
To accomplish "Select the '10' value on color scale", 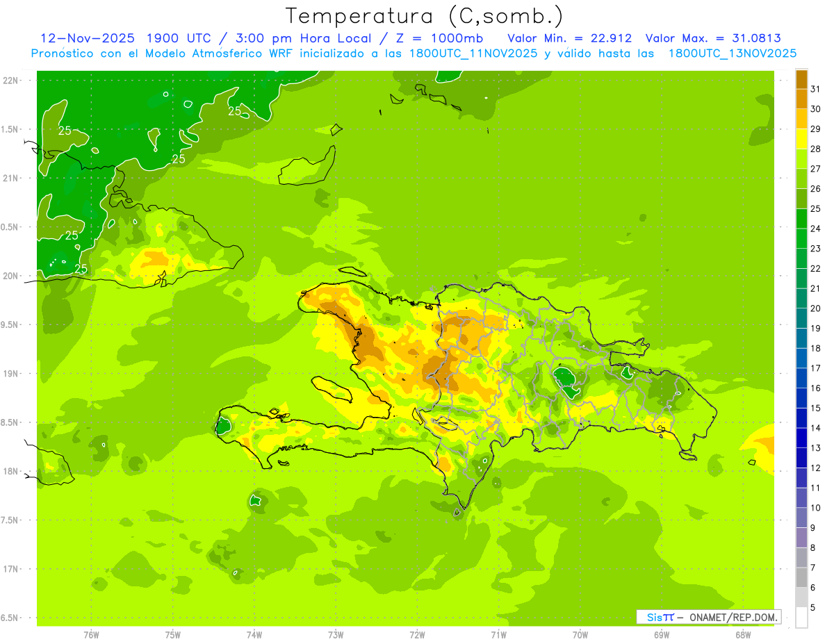I will pyautogui.click(x=815, y=508).
